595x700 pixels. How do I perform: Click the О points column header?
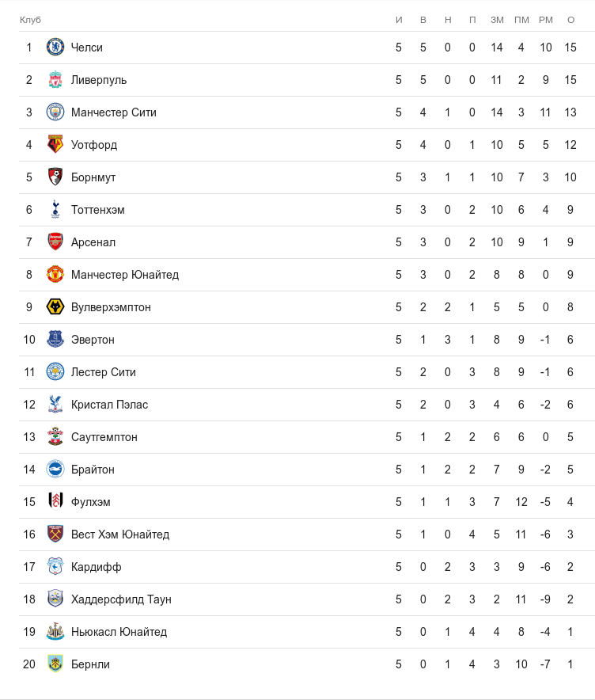click(570, 19)
